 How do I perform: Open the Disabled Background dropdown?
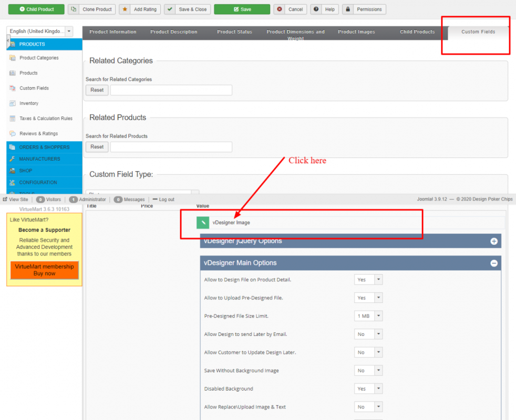(x=368, y=388)
